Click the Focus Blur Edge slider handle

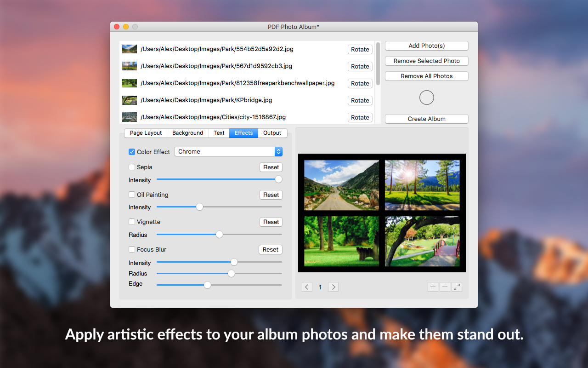[x=207, y=285]
